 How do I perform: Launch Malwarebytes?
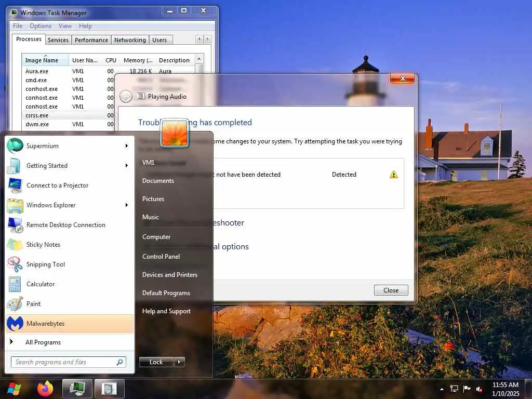[70, 323]
